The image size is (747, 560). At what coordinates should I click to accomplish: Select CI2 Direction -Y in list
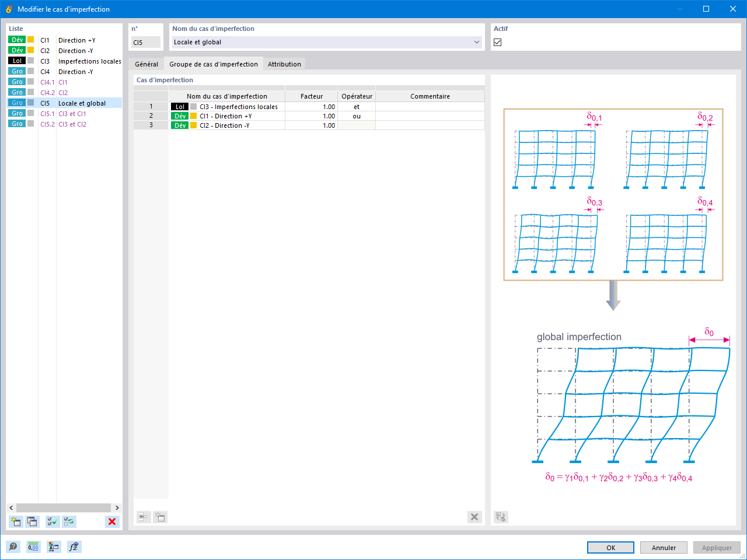[64, 51]
